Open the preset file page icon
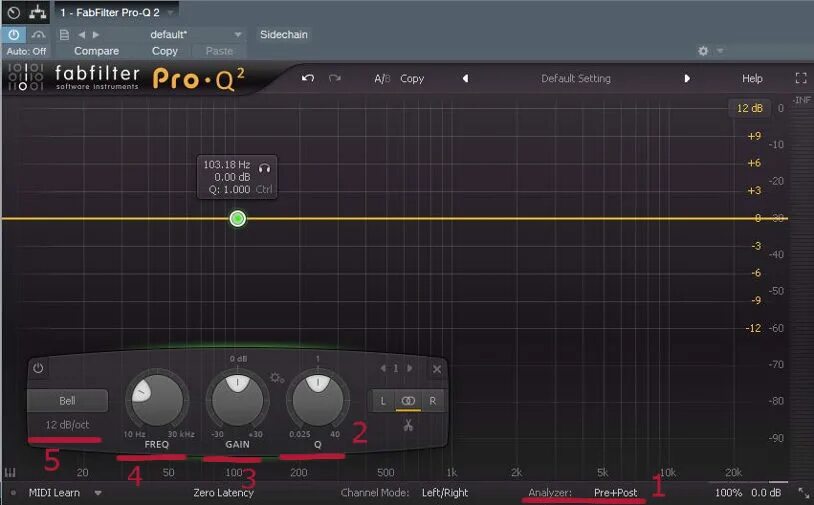 (64, 35)
